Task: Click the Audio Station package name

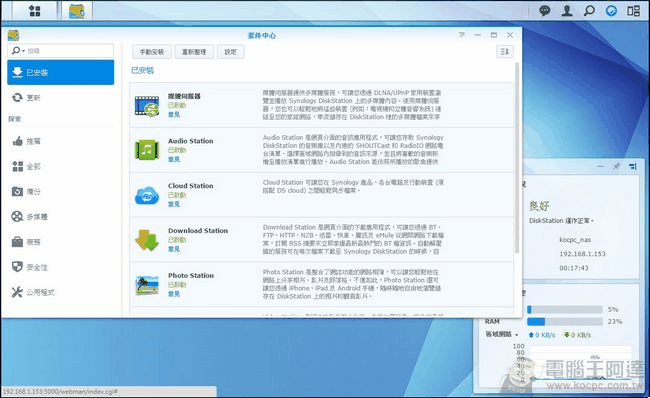Action: coord(191,141)
